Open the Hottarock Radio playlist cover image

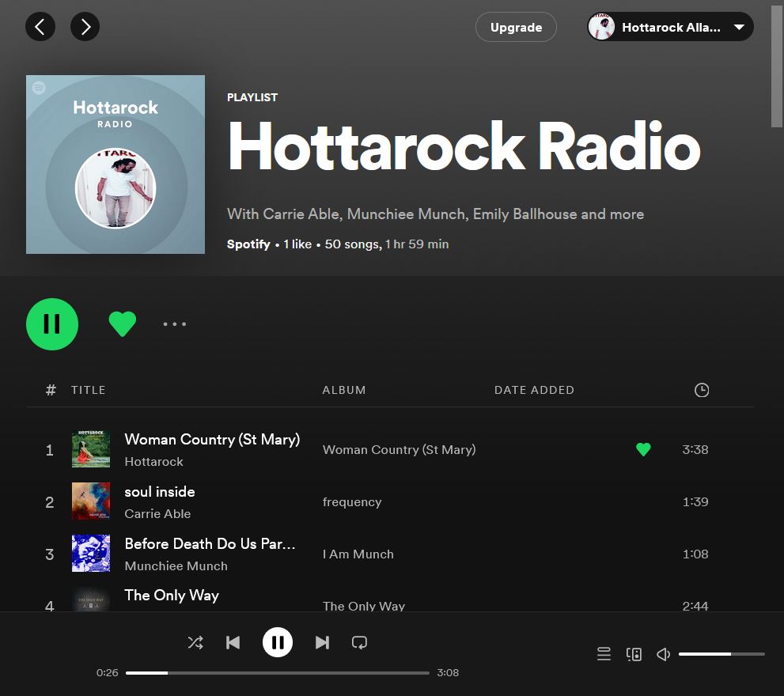point(116,165)
